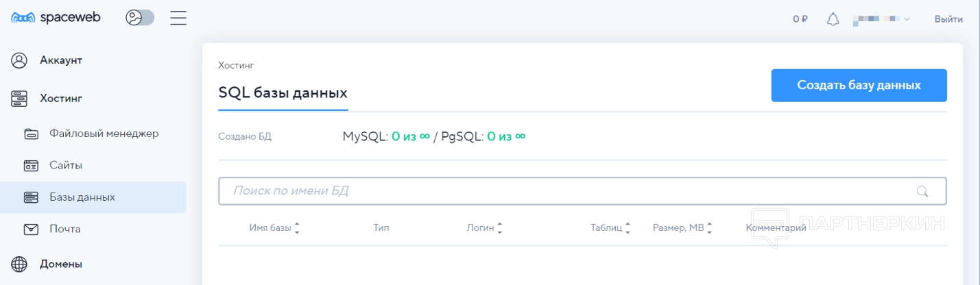This screenshot has width=980, height=285.
Task: Focus the Поиск по имени БД field
Action: (x=569, y=191)
